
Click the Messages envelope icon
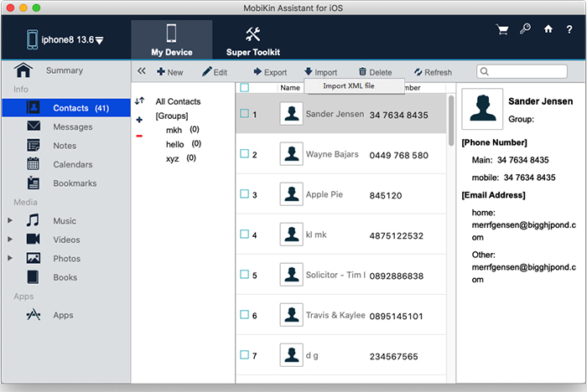click(x=34, y=126)
